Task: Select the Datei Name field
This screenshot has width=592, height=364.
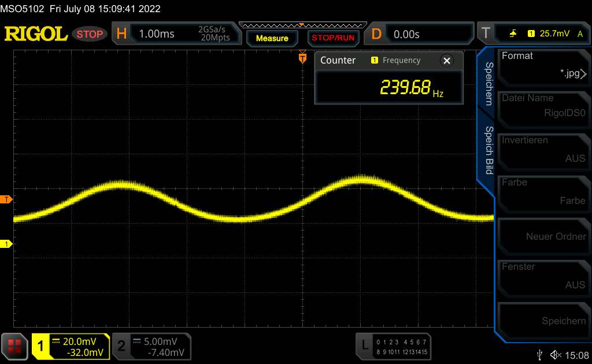Action: pos(543,106)
